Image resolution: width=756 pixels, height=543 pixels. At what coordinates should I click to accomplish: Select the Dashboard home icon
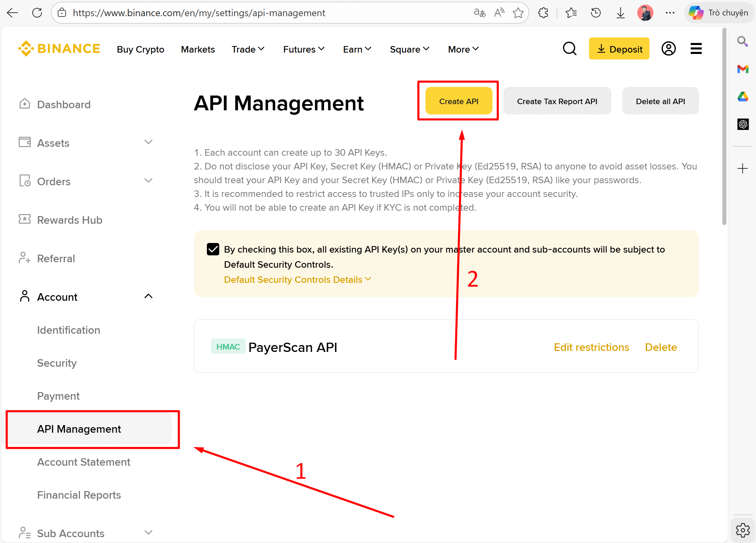coord(24,103)
